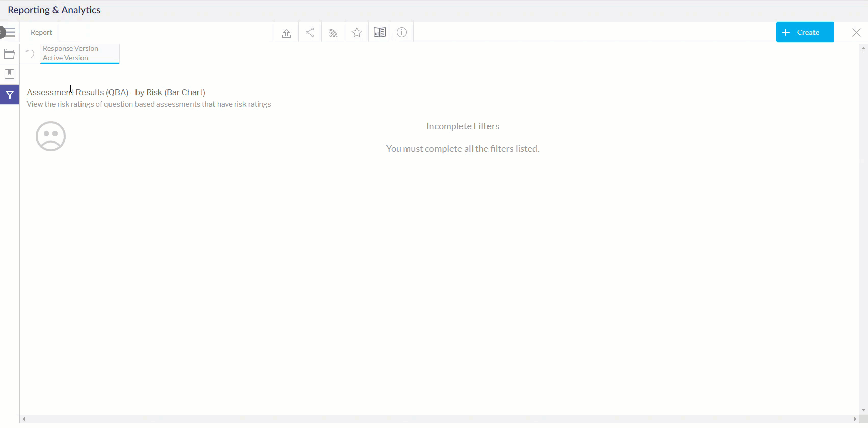868x428 pixels.
Task: Click the report layout book icon
Action: 379,33
